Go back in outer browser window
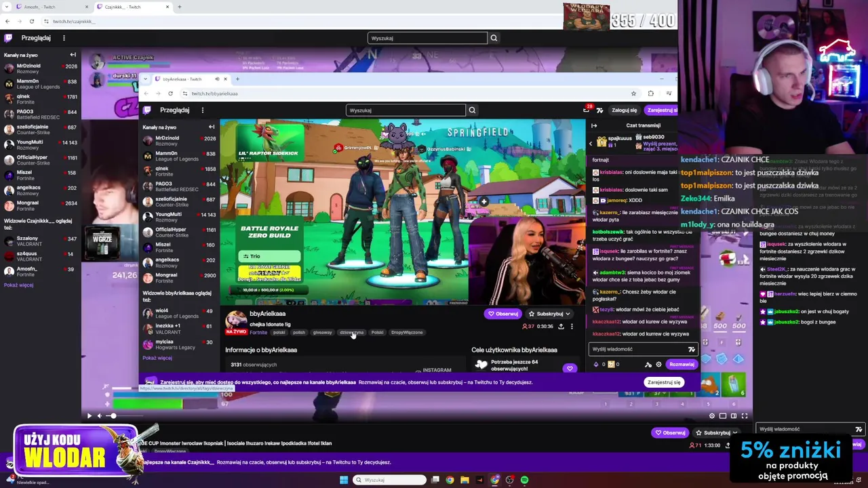The image size is (868, 488). tap(7, 21)
